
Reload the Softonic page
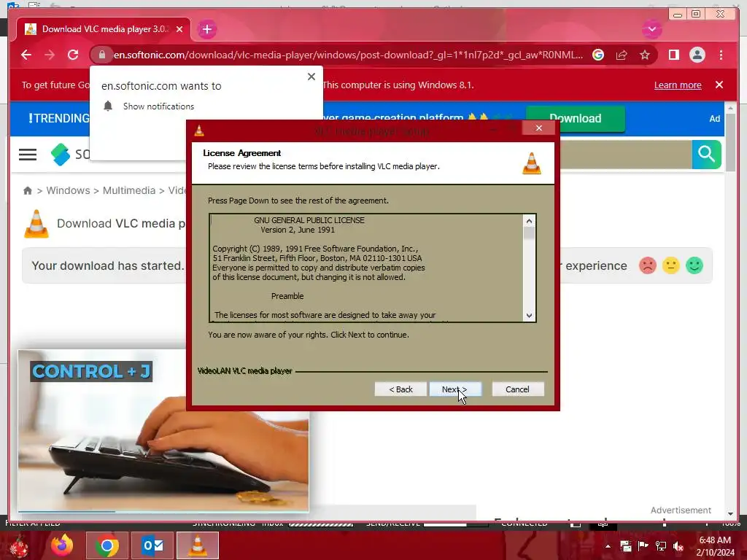(x=73, y=55)
